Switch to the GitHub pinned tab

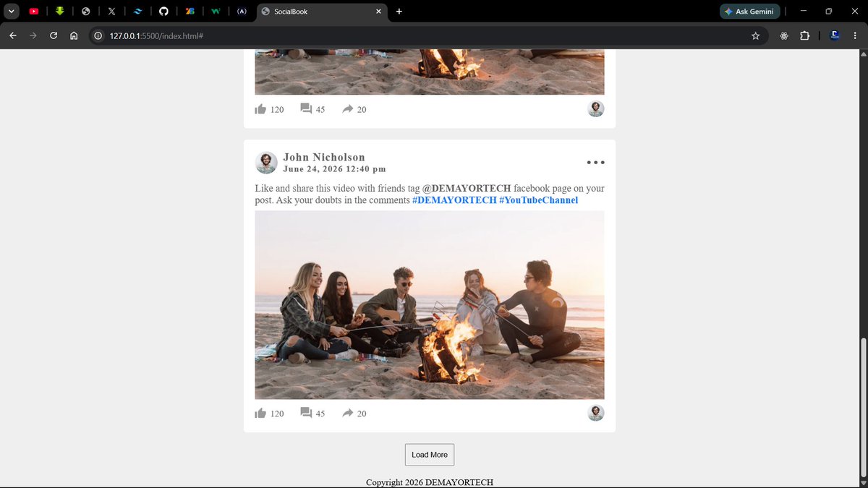[x=163, y=12]
